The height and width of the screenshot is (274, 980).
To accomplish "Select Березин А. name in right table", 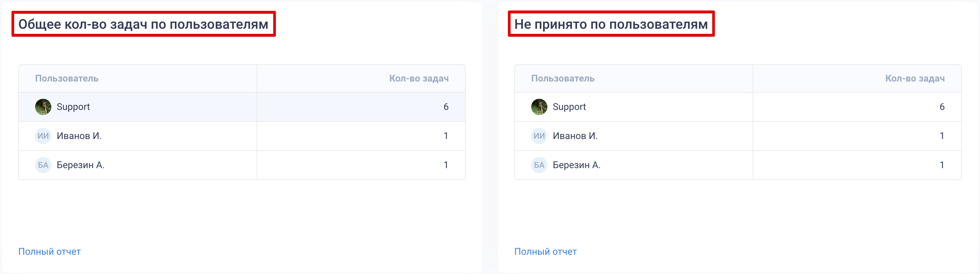I will tap(576, 165).
